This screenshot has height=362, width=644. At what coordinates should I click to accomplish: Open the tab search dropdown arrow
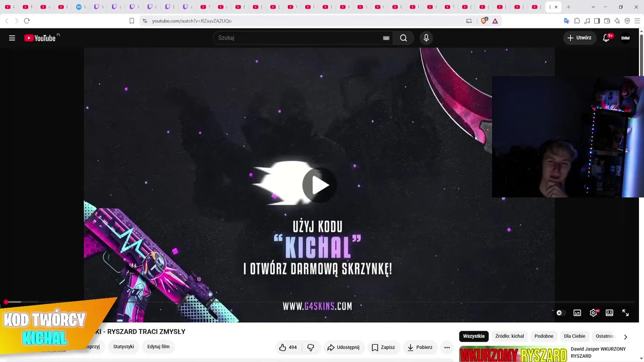coord(593,7)
